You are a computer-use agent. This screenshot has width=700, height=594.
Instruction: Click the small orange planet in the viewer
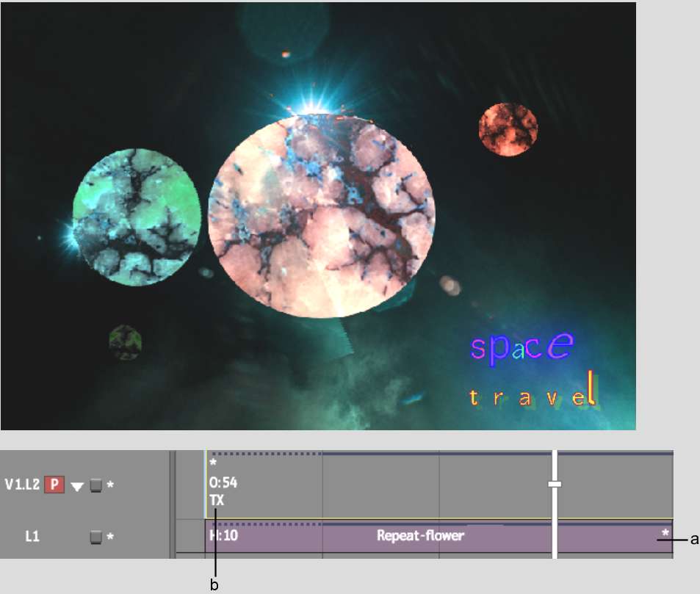point(508,129)
